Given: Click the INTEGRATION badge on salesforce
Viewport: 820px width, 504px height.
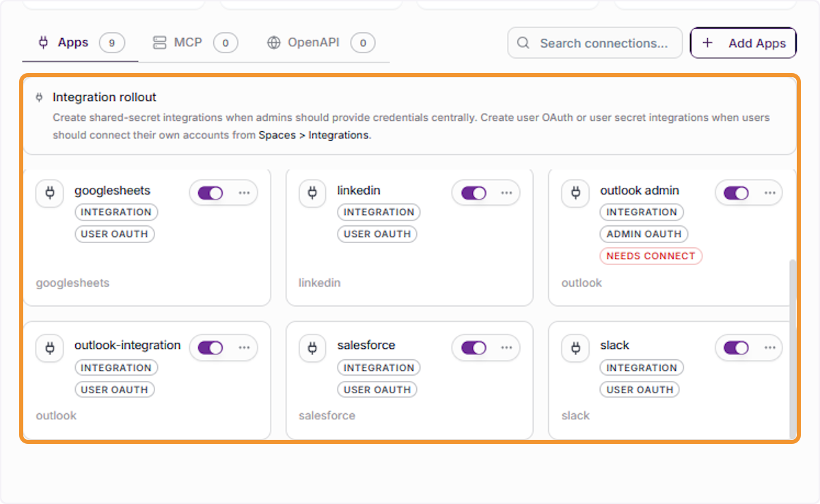Looking at the screenshot, I should [379, 368].
